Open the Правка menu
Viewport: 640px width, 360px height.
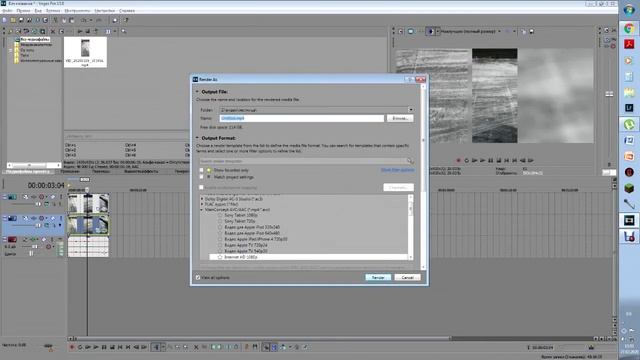point(24,11)
